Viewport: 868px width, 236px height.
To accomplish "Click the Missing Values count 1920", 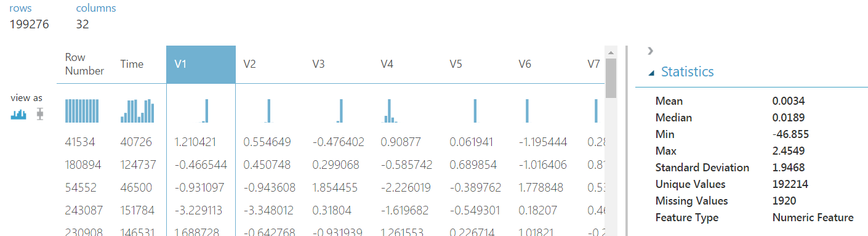I will tap(784, 201).
